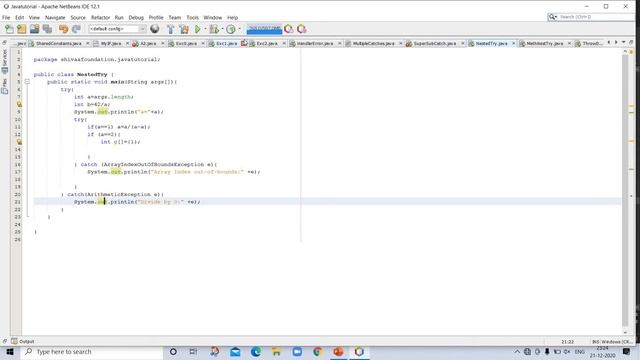Show the opened documents list dropdown
This screenshot has width=640, height=360.
click(623, 42)
